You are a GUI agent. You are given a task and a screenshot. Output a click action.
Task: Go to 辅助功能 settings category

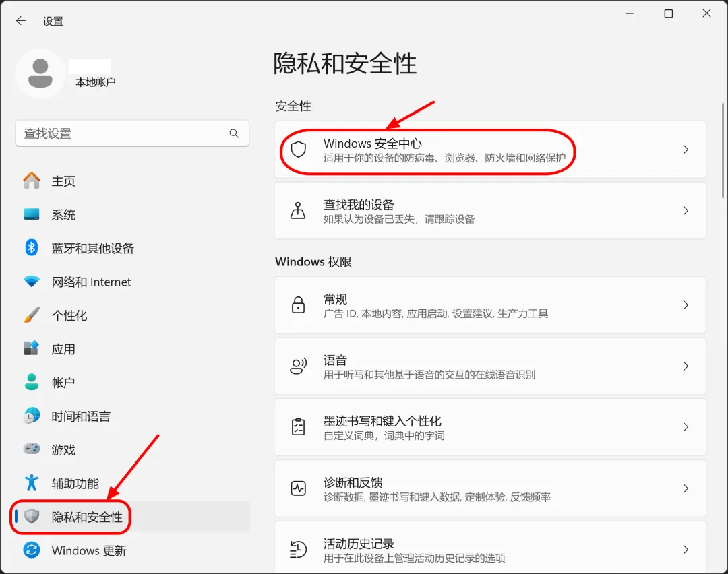(x=132, y=483)
